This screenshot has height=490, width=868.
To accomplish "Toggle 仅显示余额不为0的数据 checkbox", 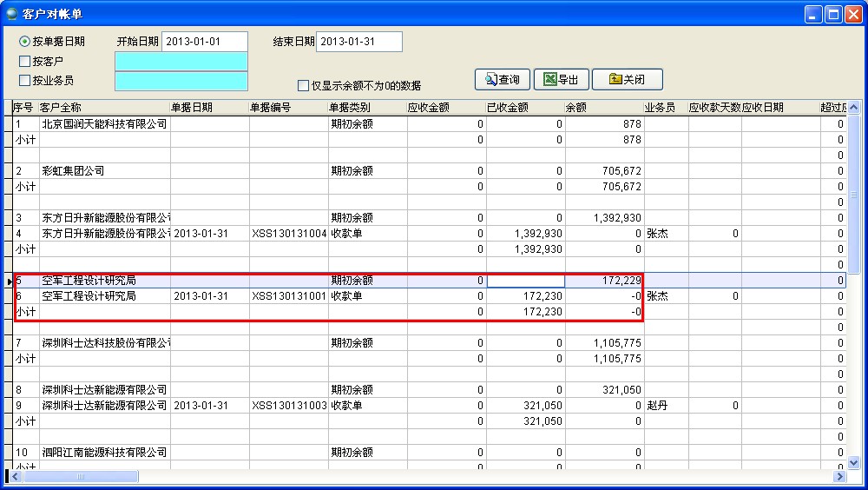I will 304,86.
